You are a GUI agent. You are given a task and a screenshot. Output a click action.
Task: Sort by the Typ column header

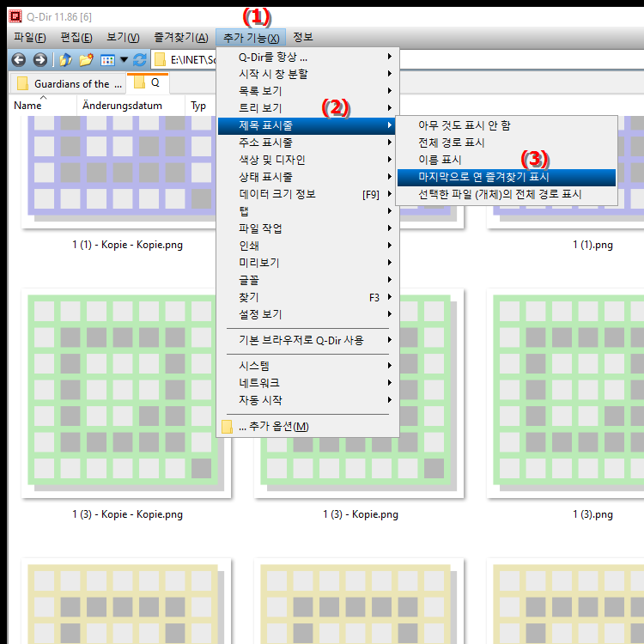click(x=200, y=106)
